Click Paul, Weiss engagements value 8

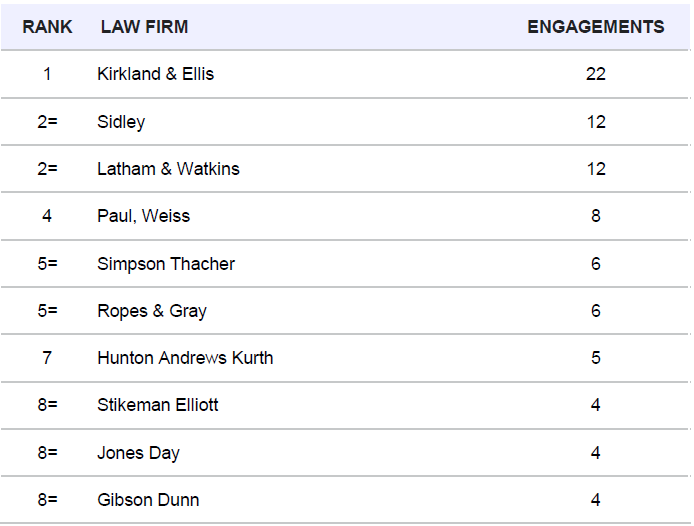click(596, 216)
